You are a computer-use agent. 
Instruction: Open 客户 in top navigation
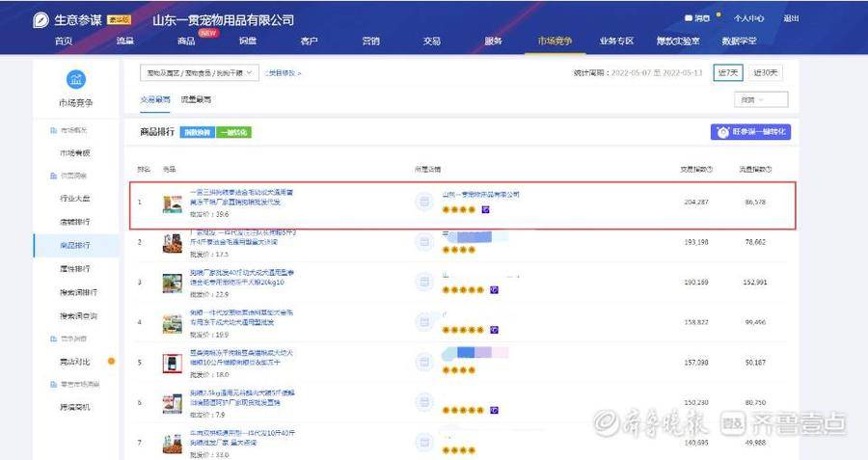tap(309, 41)
